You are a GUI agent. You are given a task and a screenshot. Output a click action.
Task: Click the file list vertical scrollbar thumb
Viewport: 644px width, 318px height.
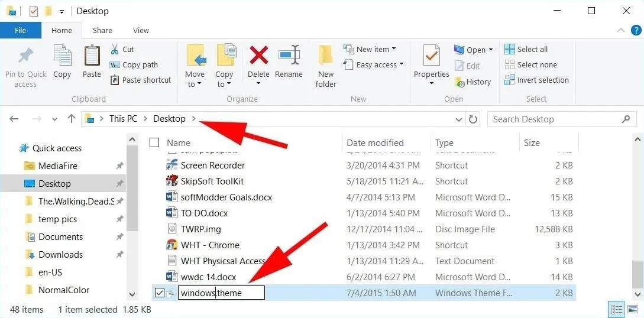tap(637, 274)
